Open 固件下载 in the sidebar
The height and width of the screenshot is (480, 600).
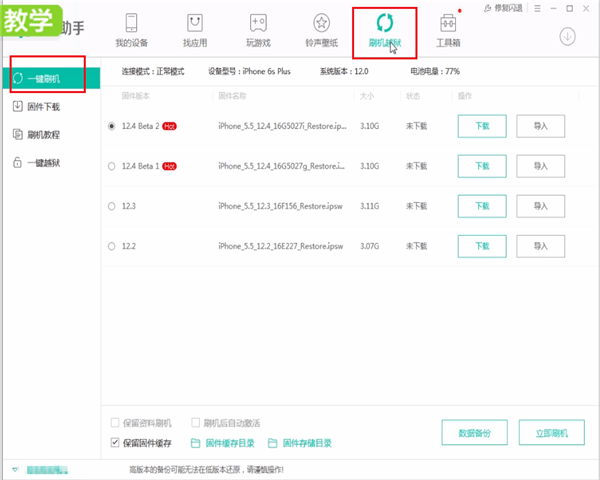tap(45, 106)
